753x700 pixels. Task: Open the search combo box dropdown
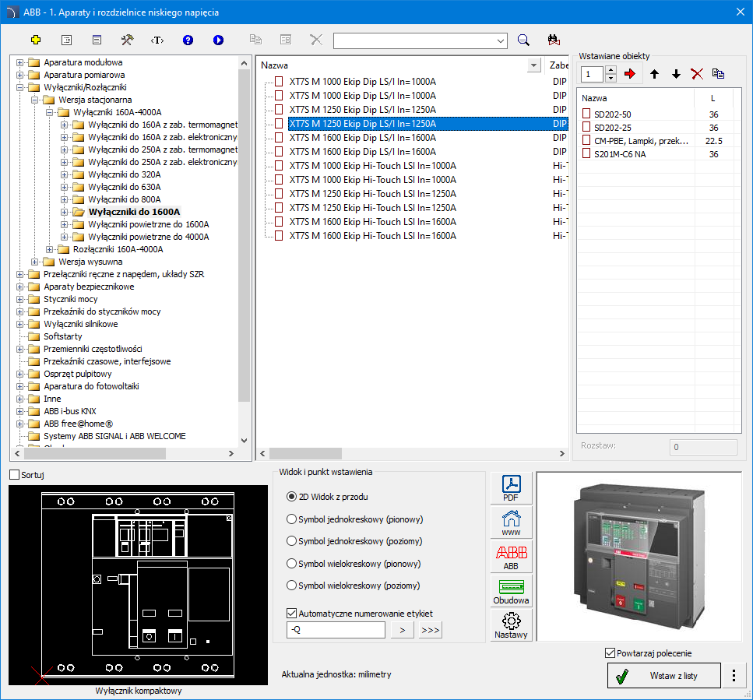click(x=499, y=40)
